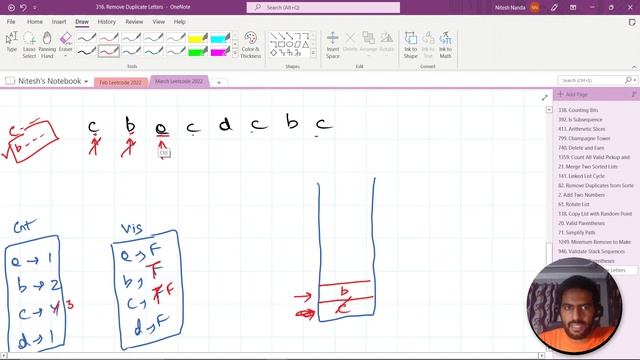The image size is (640, 360).
Task: Click Add Page button
Action: click(x=573, y=94)
